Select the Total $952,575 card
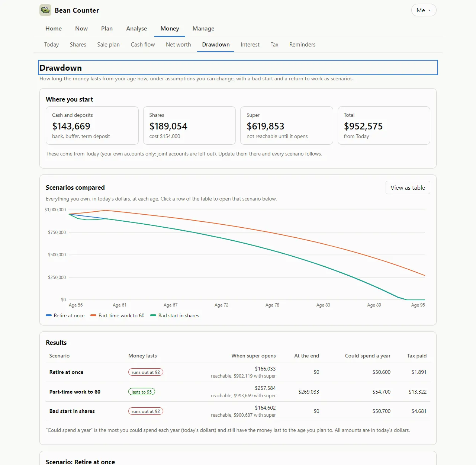 click(x=384, y=126)
